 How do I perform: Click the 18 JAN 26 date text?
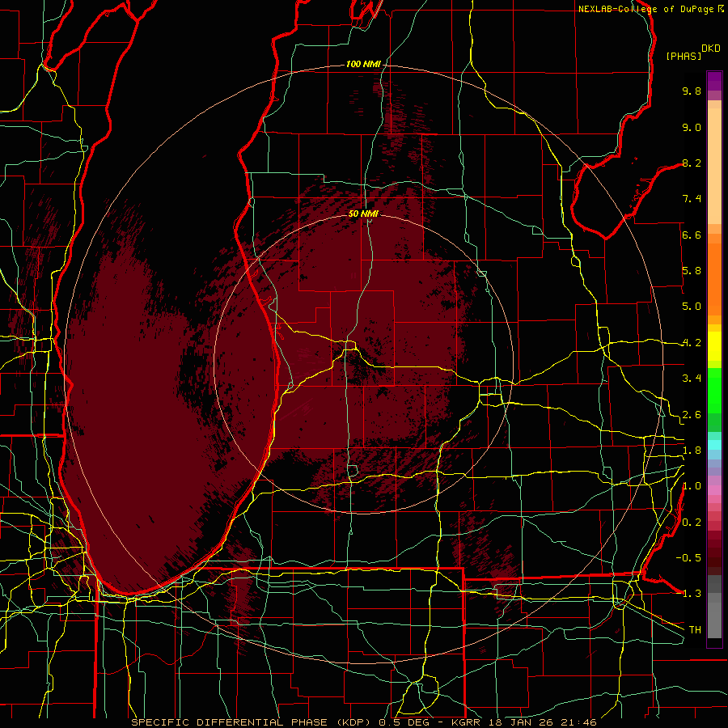(x=521, y=722)
